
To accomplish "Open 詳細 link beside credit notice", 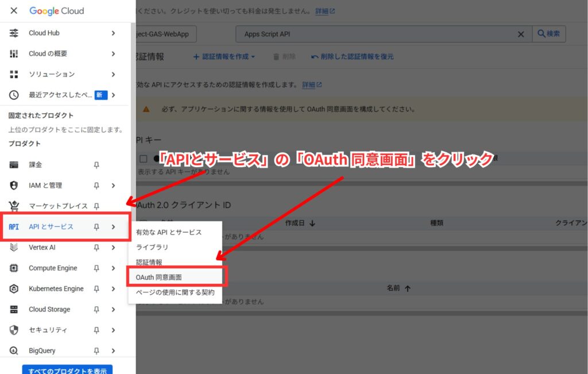I will pos(325,11).
